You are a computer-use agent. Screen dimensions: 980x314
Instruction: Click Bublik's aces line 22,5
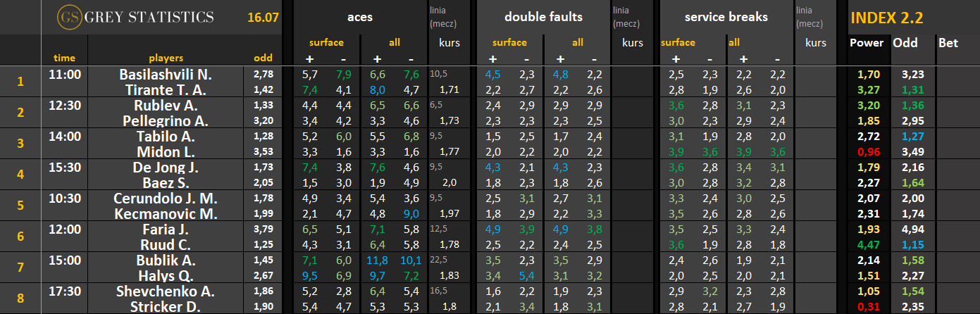[x=439, y=259]
